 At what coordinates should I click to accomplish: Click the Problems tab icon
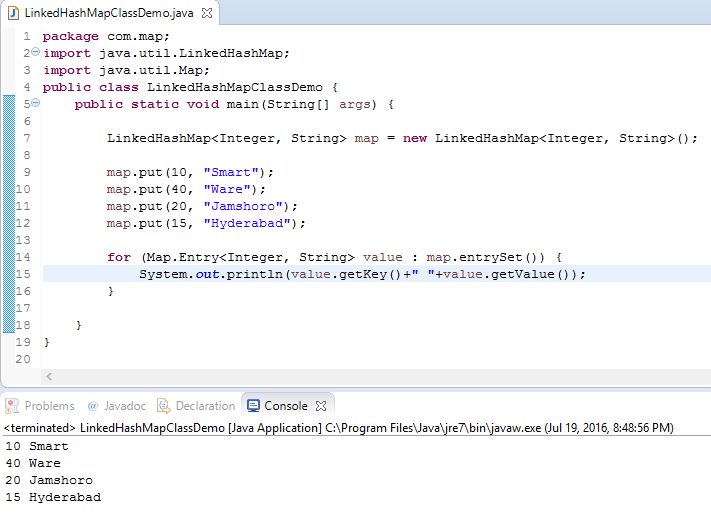[12, 406]
